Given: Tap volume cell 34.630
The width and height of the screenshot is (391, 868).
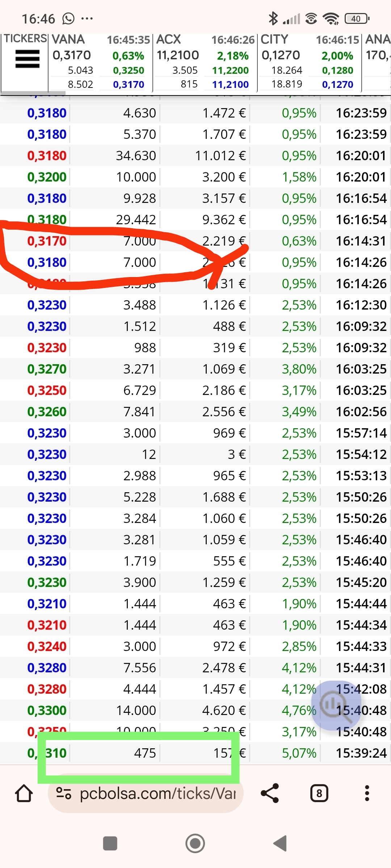Looking at the screenshot, I should (x=136, y=156).
